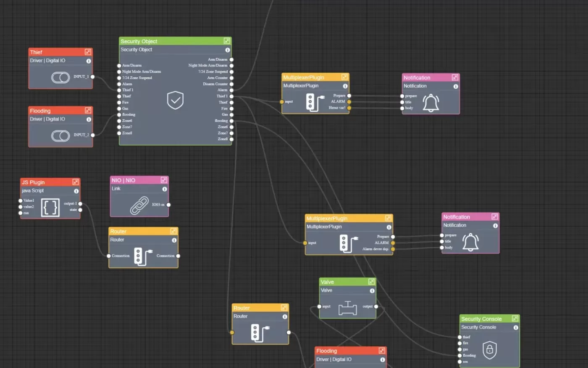This screenshot has height=368, width=588.
Task: Collapse the NIO | NIO node via header icon
Action: tap(164, 180)
